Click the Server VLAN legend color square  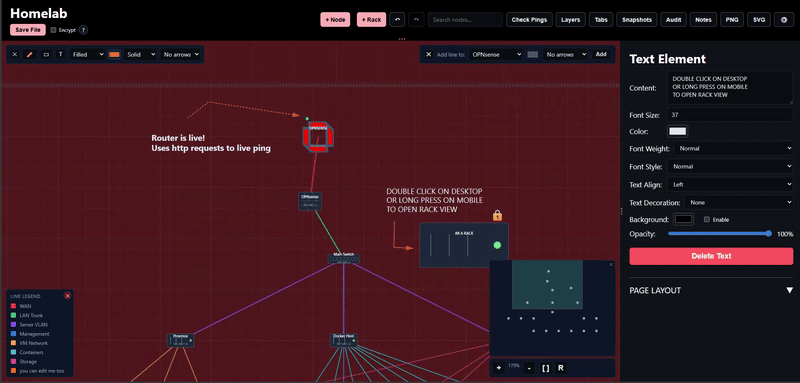pos(13,325)
